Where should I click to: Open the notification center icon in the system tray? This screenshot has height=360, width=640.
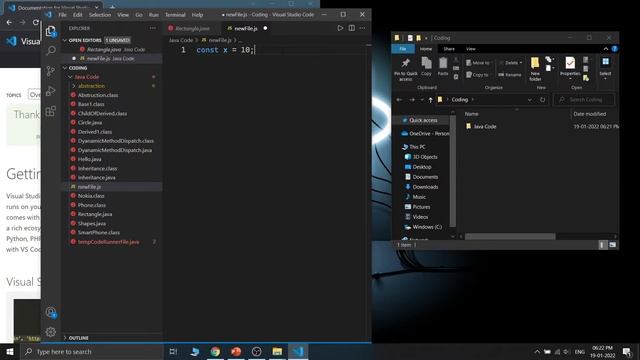[627, 351]
